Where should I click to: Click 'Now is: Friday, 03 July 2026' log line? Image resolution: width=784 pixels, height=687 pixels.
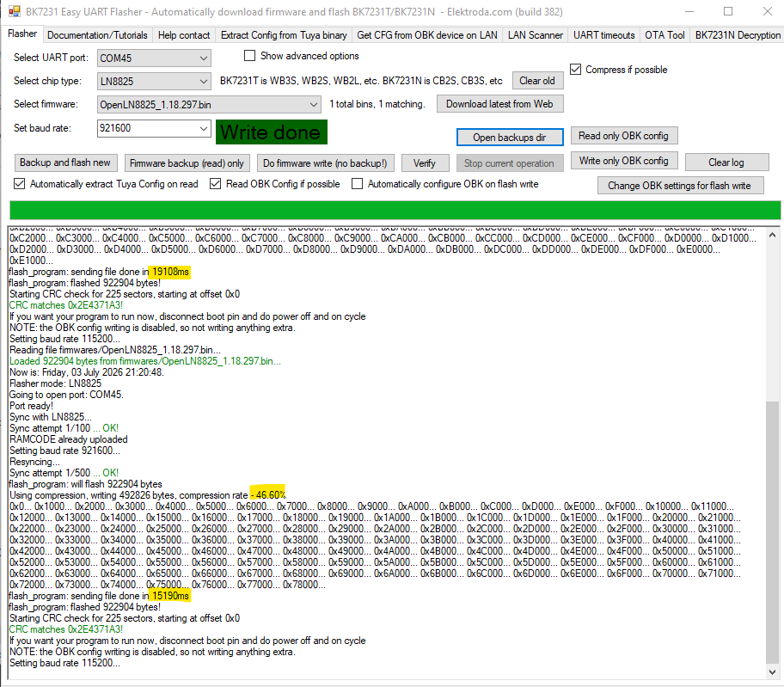click(x=87, y=372)
